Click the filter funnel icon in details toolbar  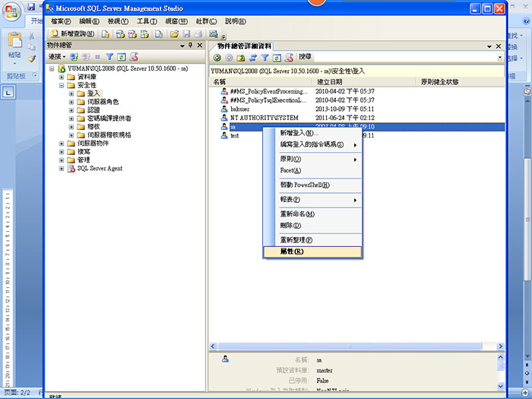tap(265, 57)
